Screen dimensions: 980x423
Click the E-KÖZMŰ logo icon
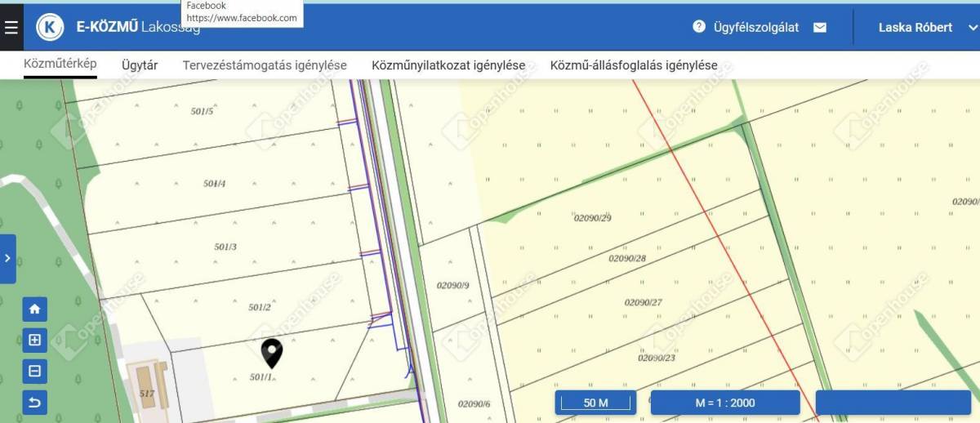(50, 27)
